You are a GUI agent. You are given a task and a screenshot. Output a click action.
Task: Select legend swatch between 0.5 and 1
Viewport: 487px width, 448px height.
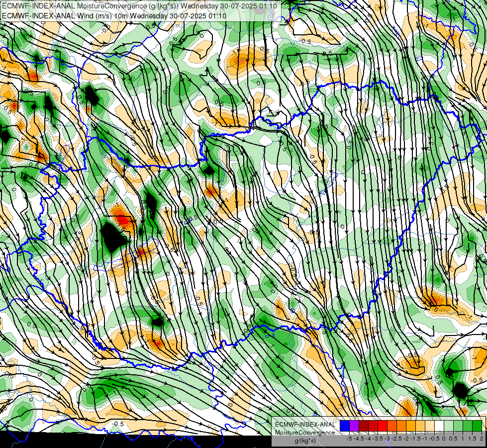point(458,426)
